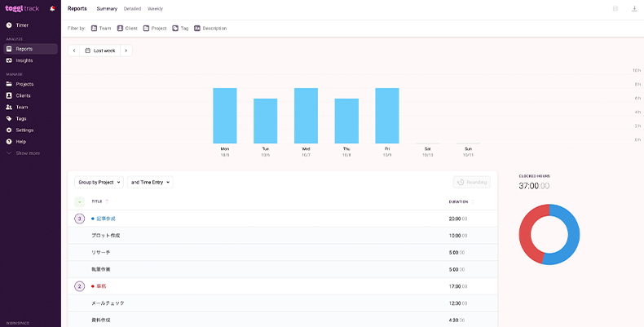
Task: Click the Tuesday bar in chart
Action: 265,121
